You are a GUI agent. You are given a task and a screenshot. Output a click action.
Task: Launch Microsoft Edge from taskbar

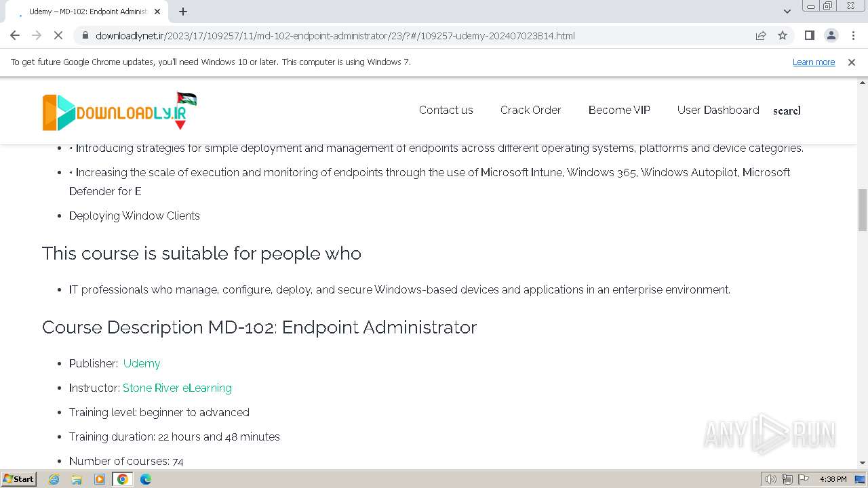(146, 479)
